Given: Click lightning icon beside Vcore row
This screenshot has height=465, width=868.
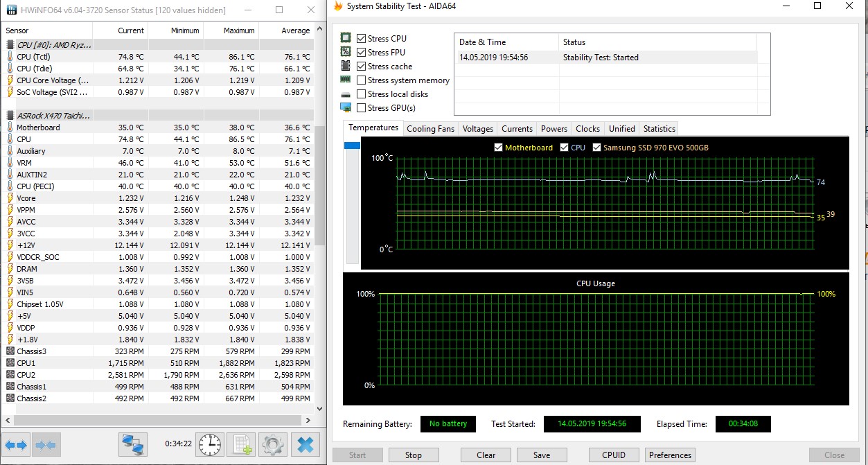Looking at the screenshot, I should pos(10,198).
